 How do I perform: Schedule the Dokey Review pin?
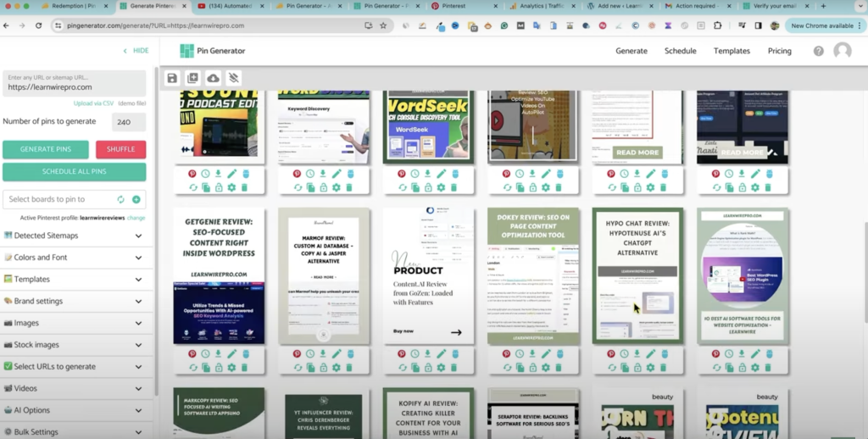pos(520,353)
